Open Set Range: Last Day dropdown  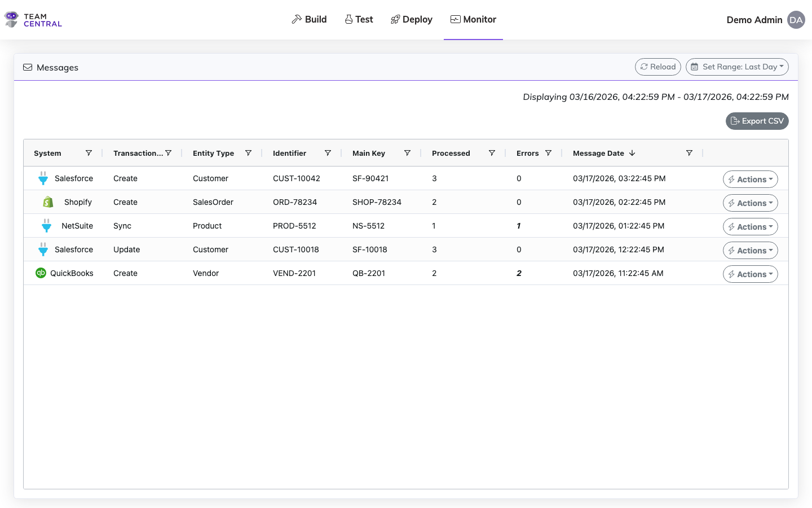[737, 67]
